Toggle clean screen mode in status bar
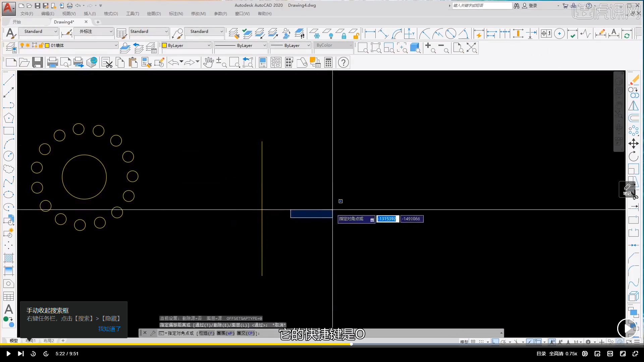Screen dimensions: 644x362 pyautogui.click(x=629, y=342)
